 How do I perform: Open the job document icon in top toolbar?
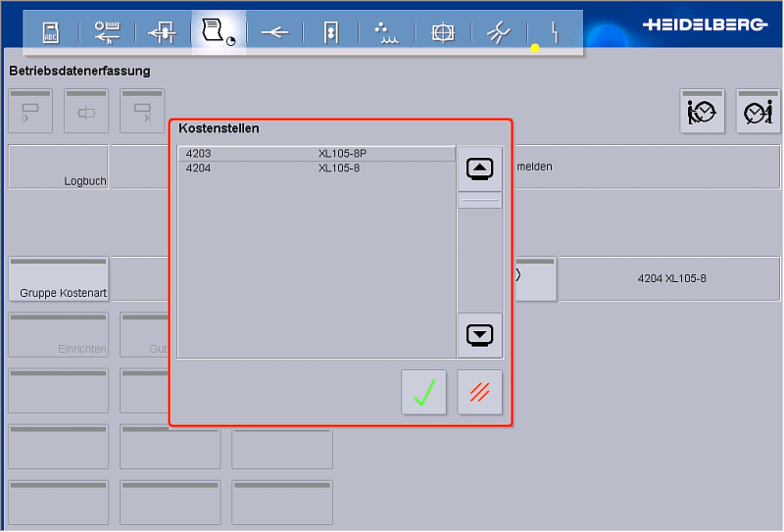[x=219, y=32]
